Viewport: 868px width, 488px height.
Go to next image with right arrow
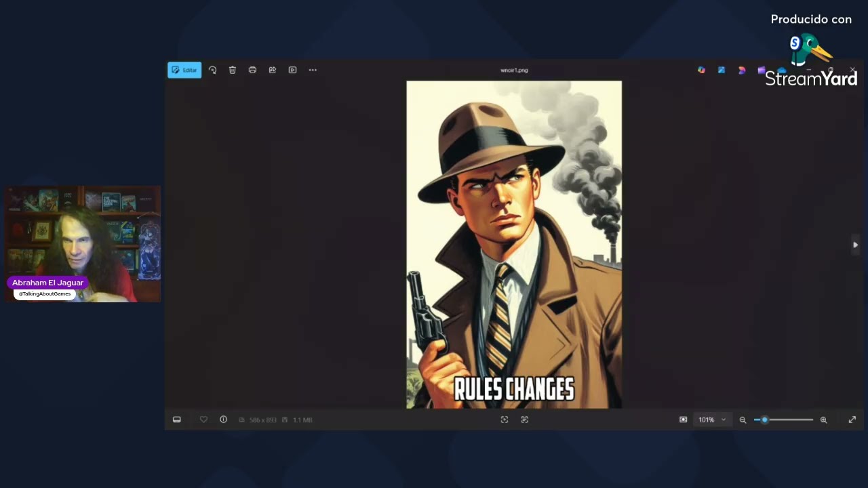[x=855, y=245]
